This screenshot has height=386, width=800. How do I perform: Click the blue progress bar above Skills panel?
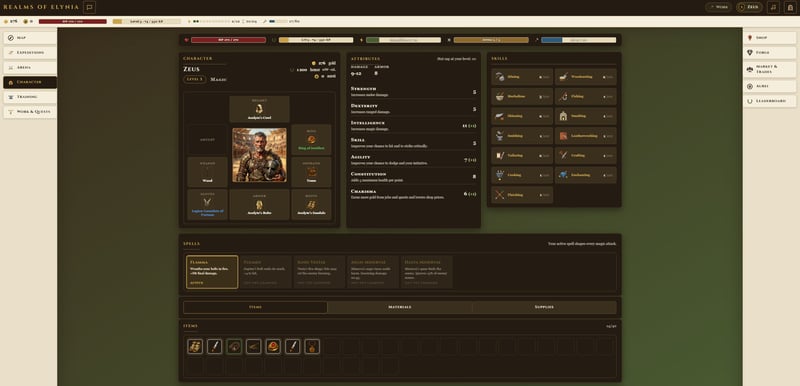point(579,40)
